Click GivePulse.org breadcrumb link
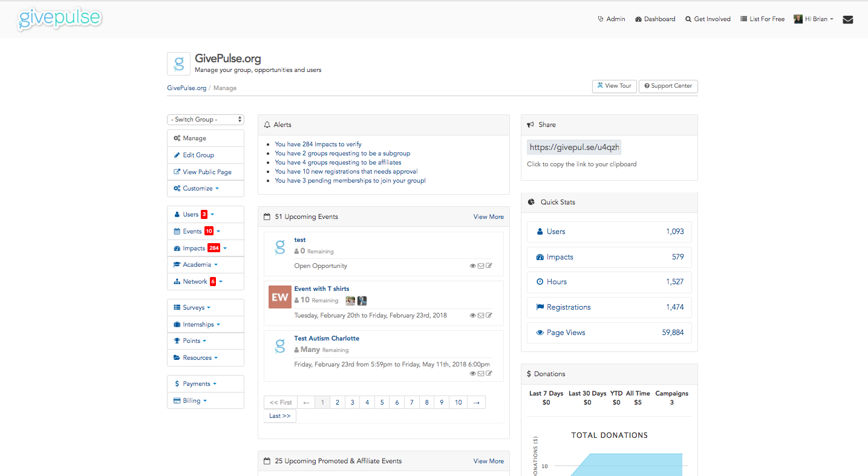868x476 pixels. tap(186, 88)
